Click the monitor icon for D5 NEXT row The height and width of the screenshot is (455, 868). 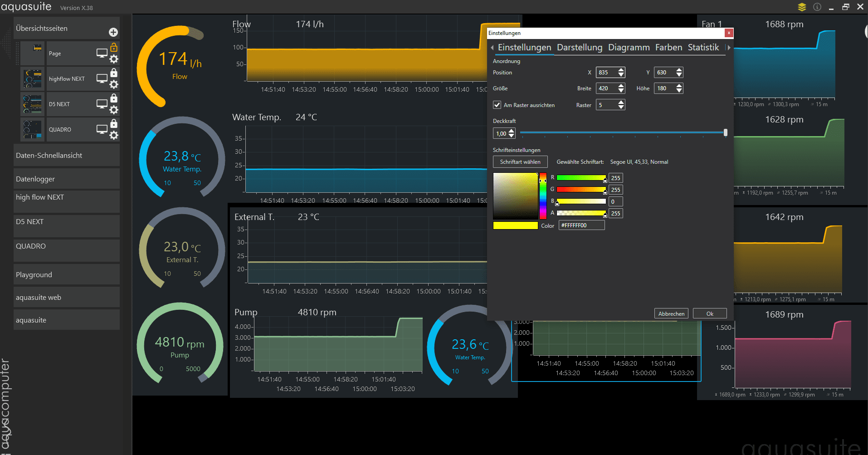102,104
